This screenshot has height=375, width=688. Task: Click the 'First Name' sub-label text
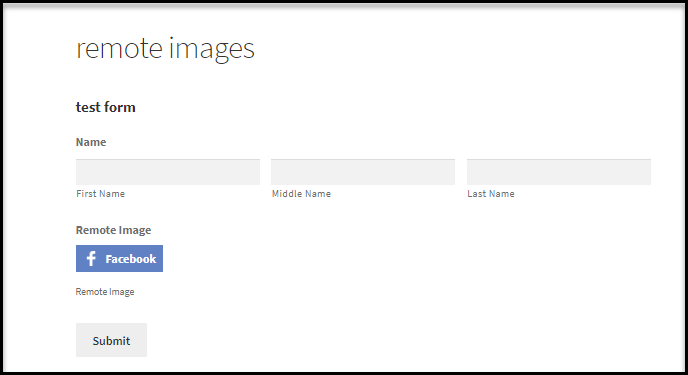100,194
